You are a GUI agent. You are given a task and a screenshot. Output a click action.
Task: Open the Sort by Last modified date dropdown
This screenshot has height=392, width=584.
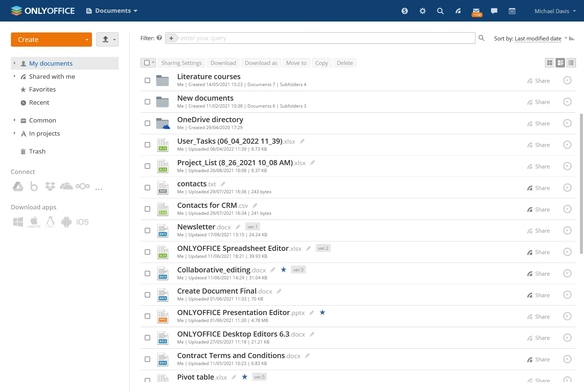pyautogui.click(x=538, y=38)
